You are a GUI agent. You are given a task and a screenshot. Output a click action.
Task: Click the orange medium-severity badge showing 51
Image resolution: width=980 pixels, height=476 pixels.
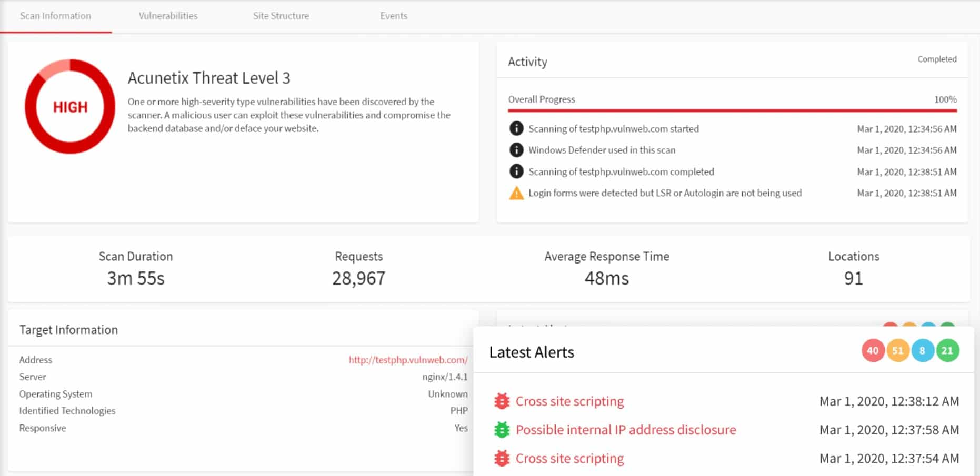(x=897, y=351)
